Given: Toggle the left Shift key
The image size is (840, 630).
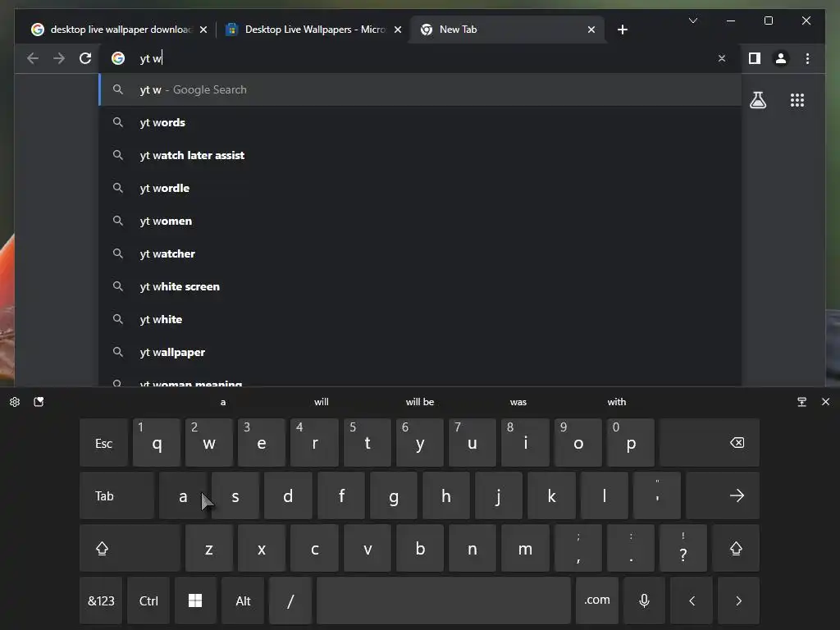Looking at the screenshot, I should 130,548.
